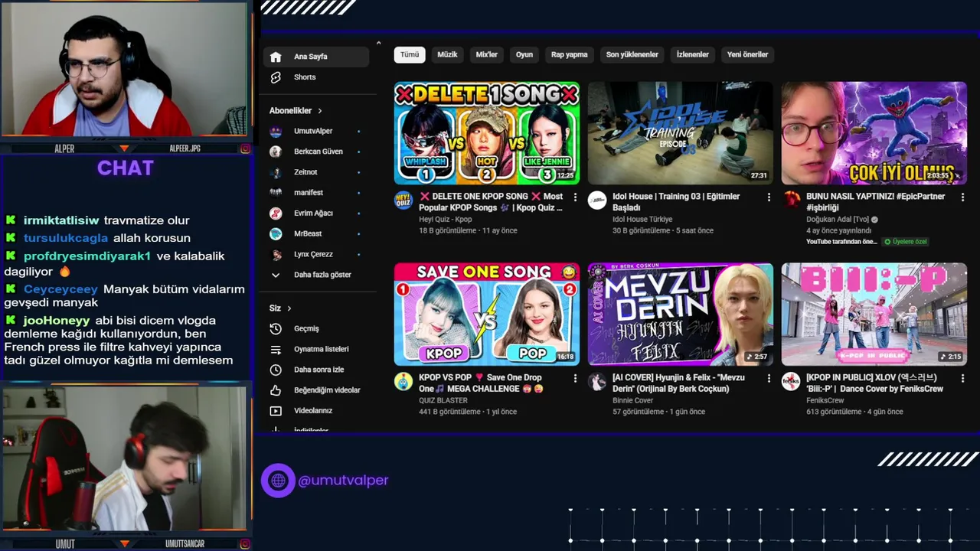The image size is (980, 551).
Task: Play the ÇOK İYİ OLMUŞ thumbnail
Action: tap(874, 133)
